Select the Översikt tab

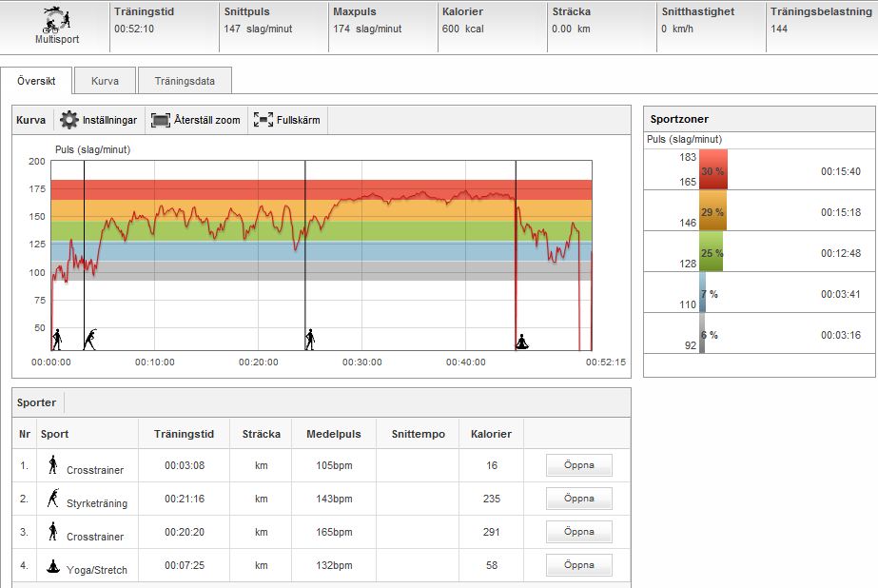click(36, 81)
